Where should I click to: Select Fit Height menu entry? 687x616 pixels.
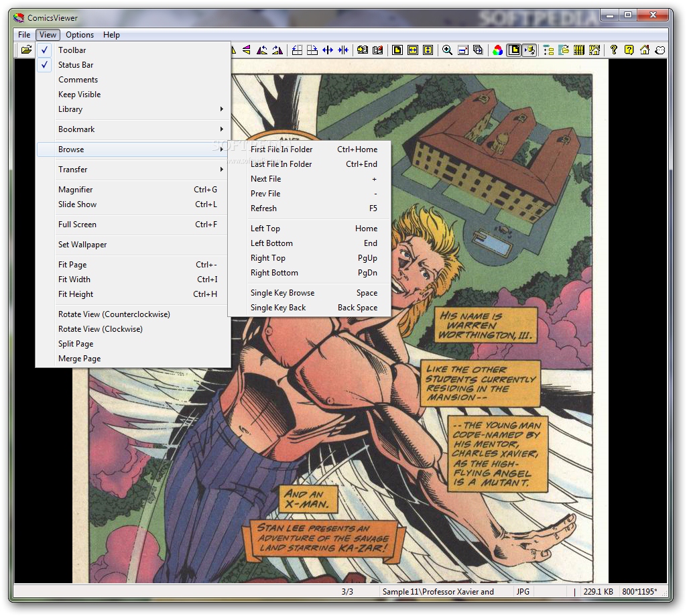[x=133, y=294]
